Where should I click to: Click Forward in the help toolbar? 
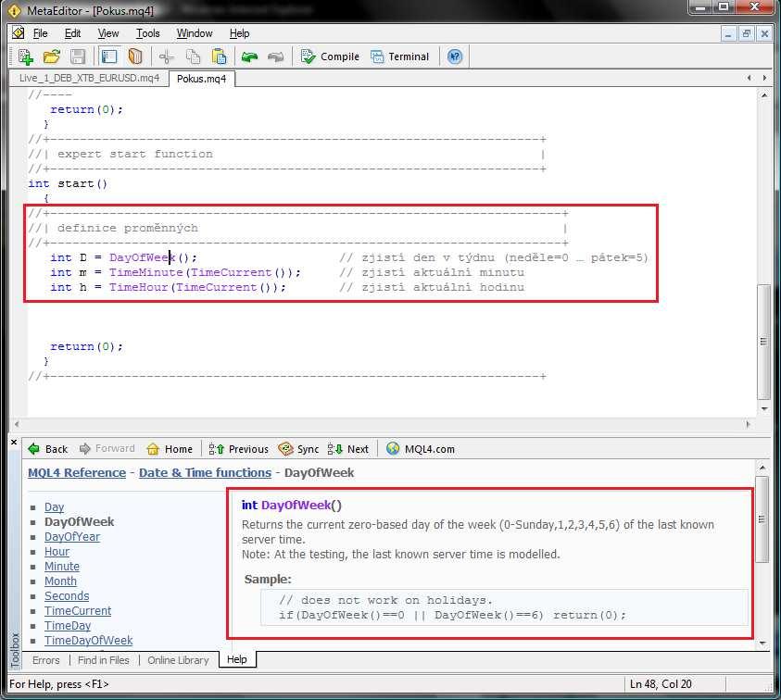107,448
